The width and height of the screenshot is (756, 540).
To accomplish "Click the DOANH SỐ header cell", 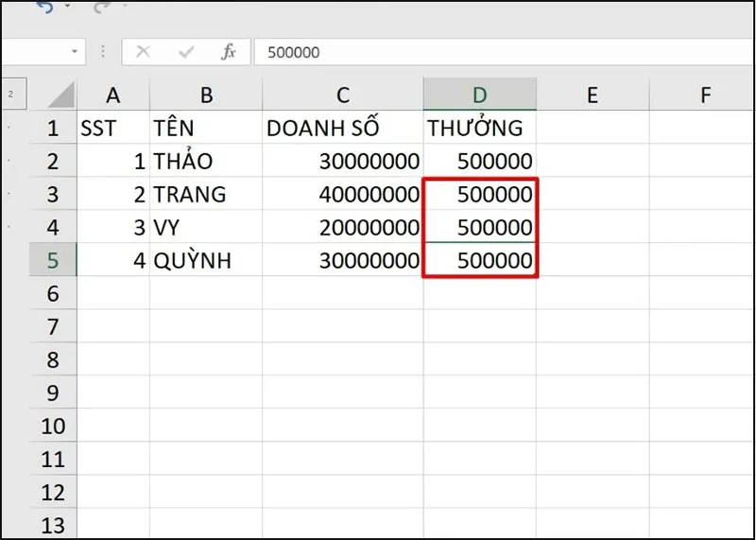I will [x=343, y=128].
